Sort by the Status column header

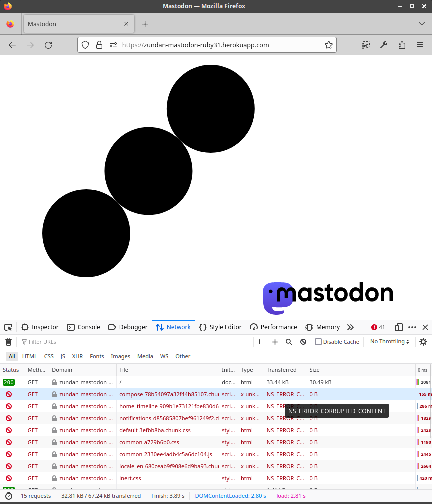(13, 370)
